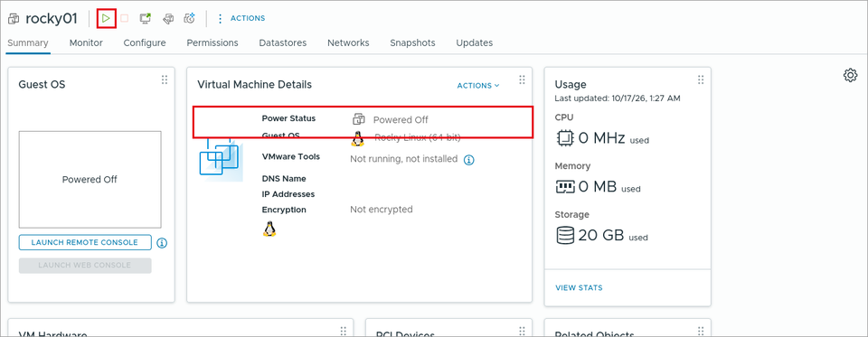Click the Usage card drag handle

tap(701, 80)
